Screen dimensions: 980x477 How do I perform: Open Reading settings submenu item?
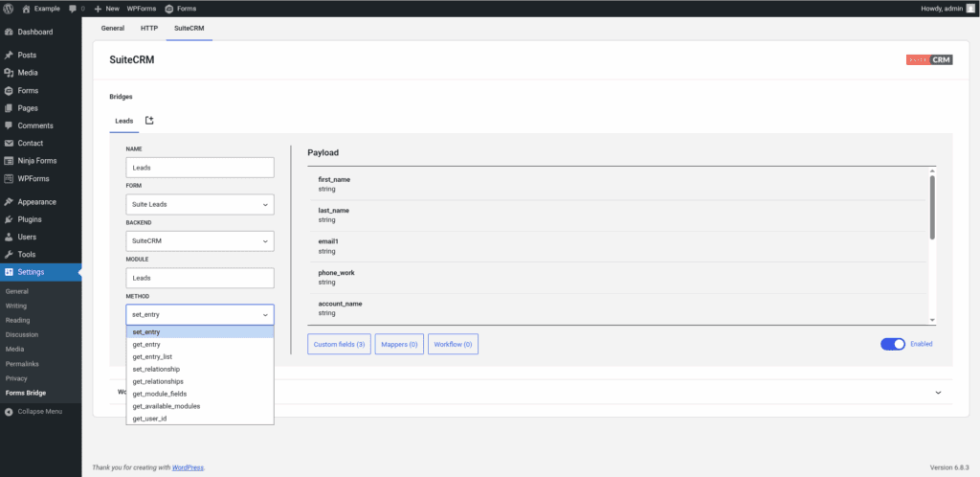coord(17,320)
